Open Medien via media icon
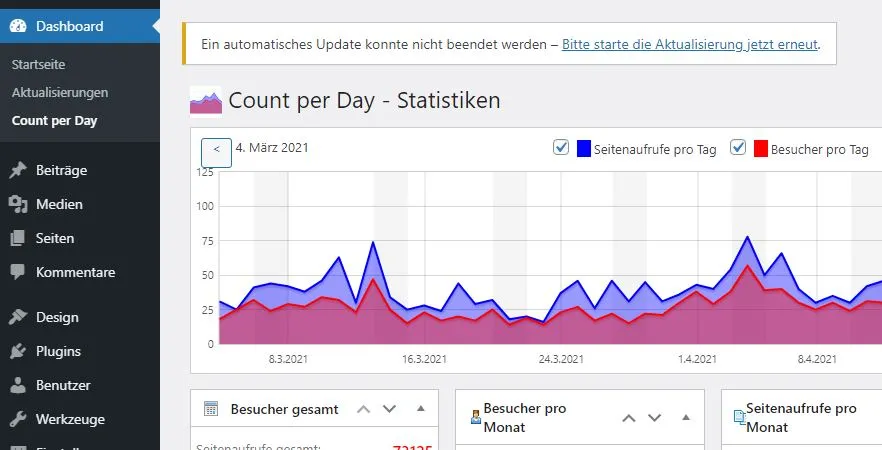This screenshot has height=450, width=882. point(18,204)
